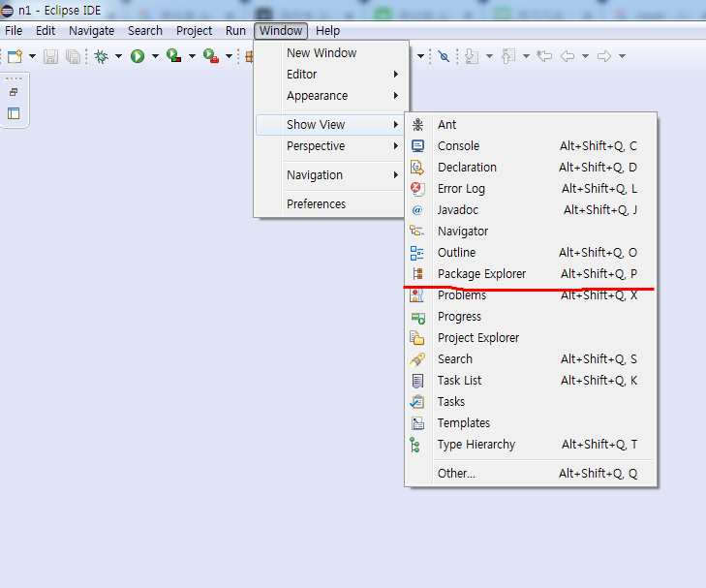Show the Outline view

531,253
